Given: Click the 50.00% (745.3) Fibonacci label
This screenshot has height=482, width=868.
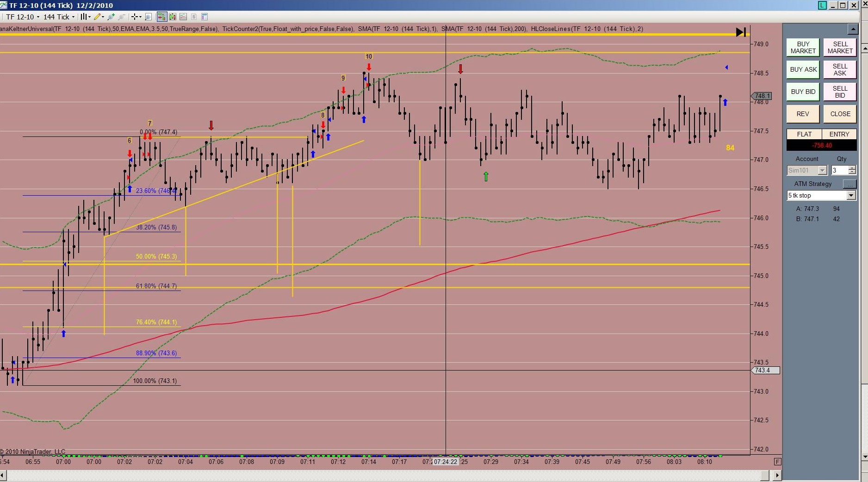Looking at the screenshot, I should tap(156, 256).
